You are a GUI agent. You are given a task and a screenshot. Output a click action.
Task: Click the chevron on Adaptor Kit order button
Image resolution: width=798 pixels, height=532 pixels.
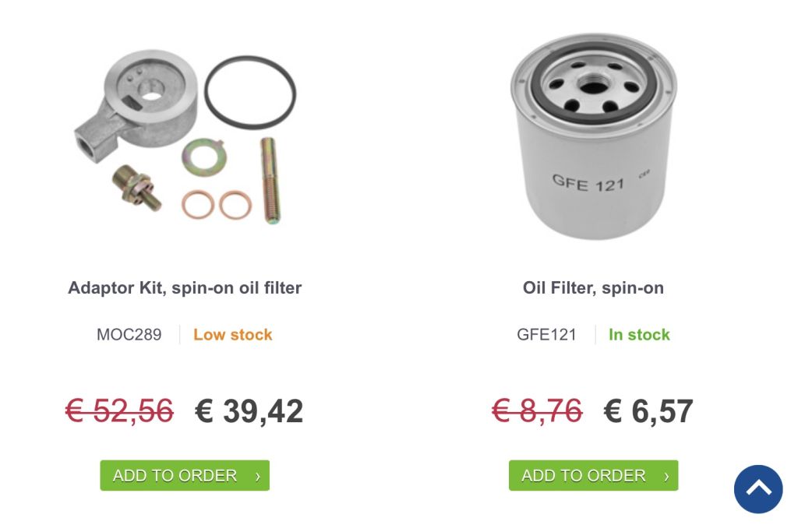click(x=257, y=477)
